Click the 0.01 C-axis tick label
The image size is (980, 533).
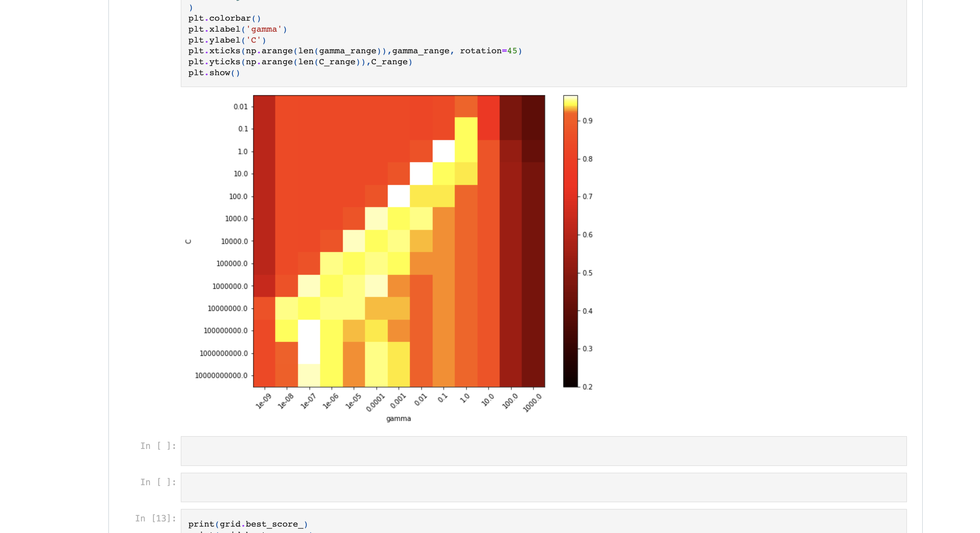coord(240,107)
